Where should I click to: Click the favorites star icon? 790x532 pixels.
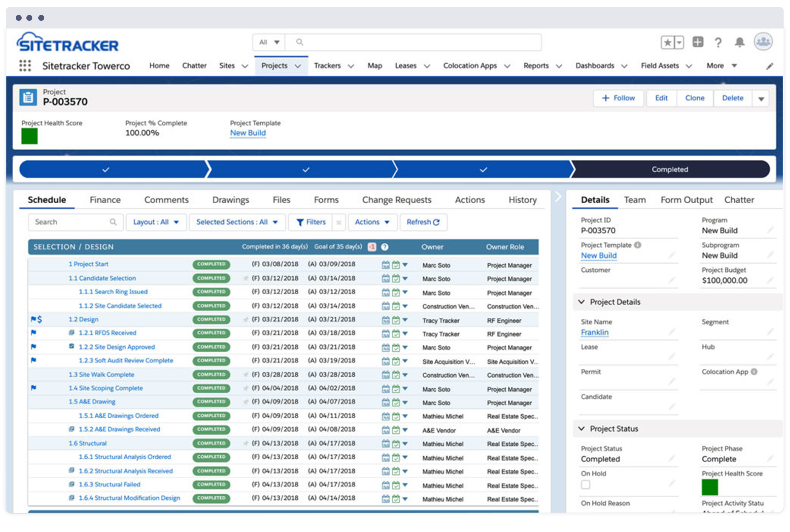668,43
